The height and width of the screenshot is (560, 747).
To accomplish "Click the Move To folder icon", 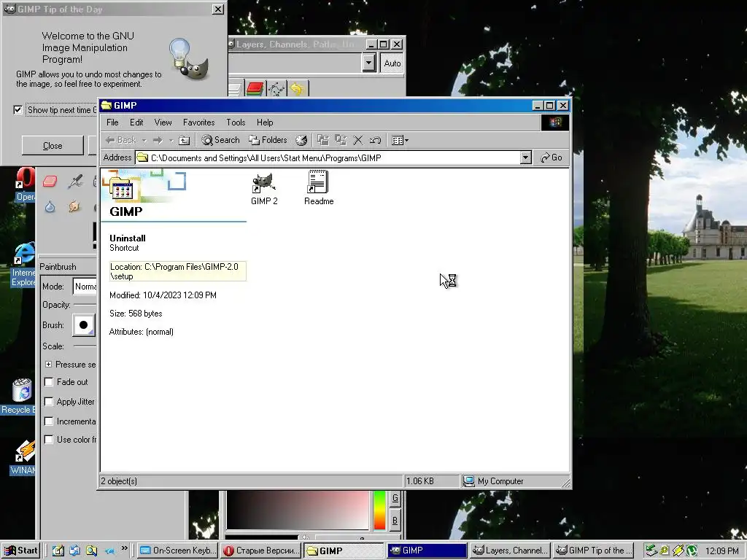I will [323, 140].
